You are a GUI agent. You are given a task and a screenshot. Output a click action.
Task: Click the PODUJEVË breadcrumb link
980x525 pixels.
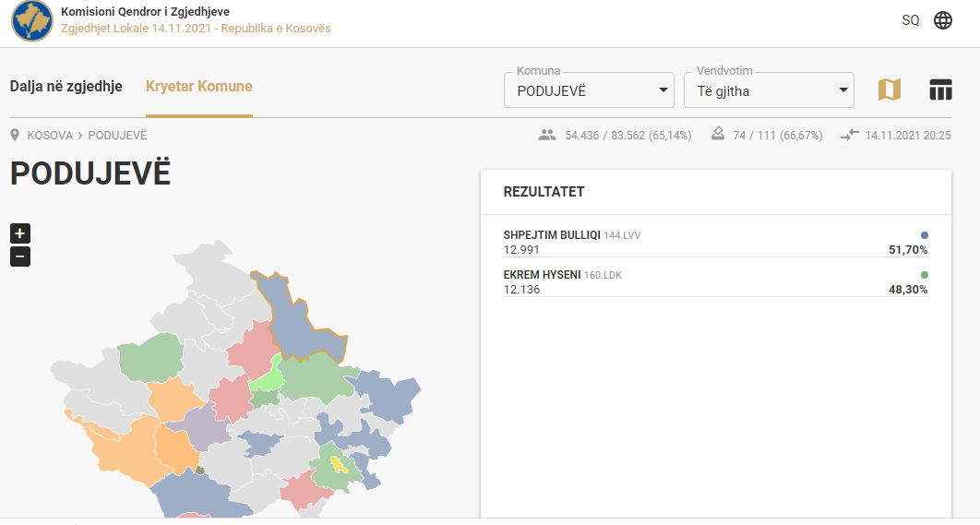pyautogui.click(x=117, y=135)
